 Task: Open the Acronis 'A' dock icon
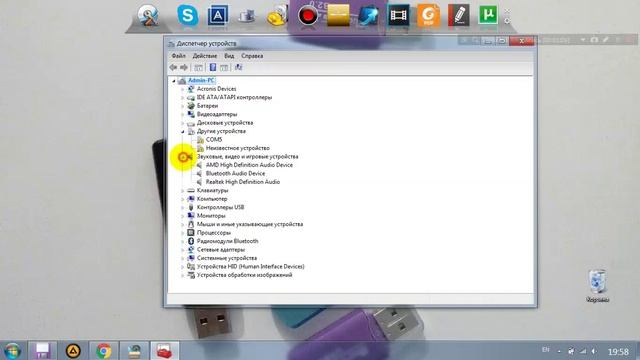pos(218,16)
